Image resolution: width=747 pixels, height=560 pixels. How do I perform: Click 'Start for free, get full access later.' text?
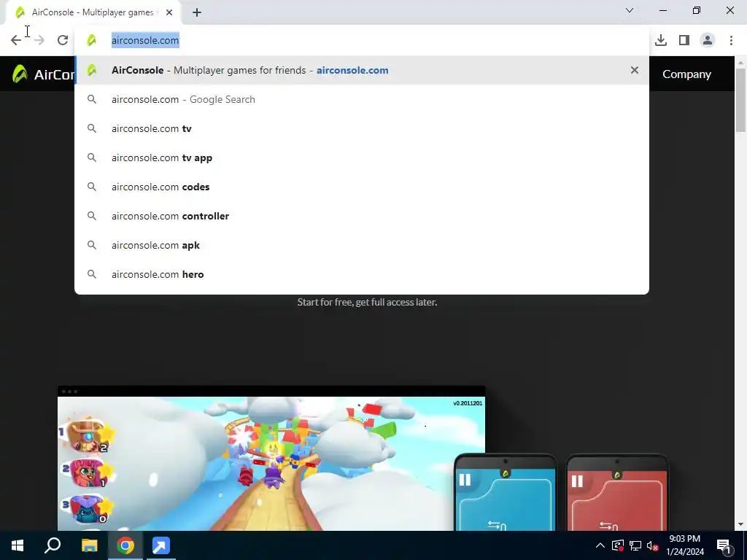tap(367, 302)
